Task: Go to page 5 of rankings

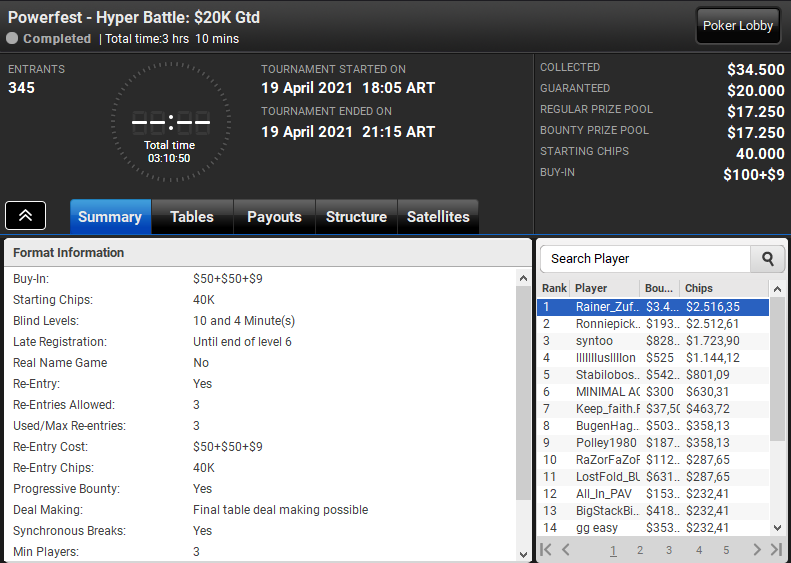Action: pos(726,550)
